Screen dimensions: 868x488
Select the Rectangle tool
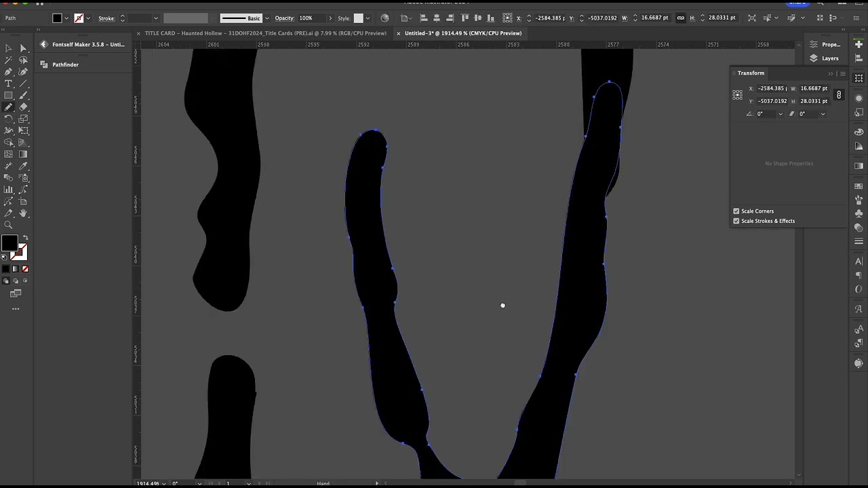[x=8, y=96]
